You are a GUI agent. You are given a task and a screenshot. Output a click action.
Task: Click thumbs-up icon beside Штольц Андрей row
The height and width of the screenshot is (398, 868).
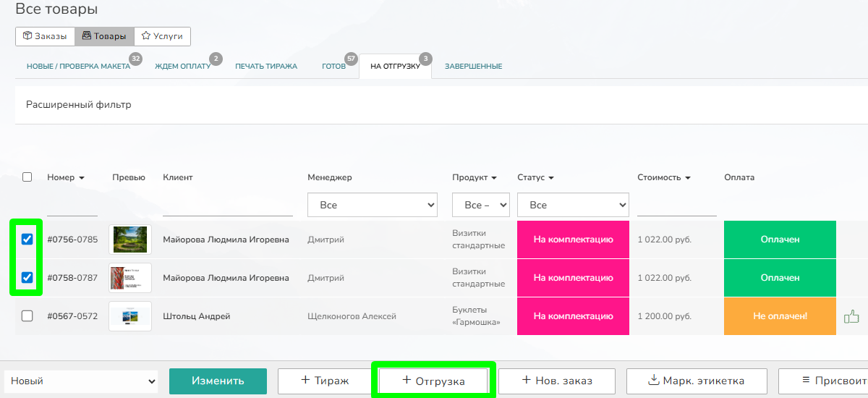pyautogui.click(x=851, y=316)
